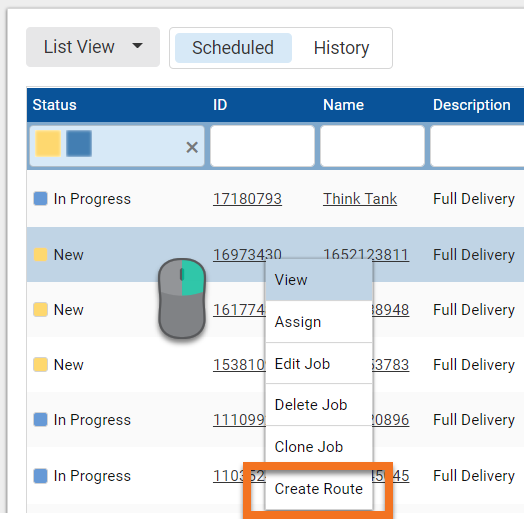This screenshot has height=519, width=524.
Task: Sort by the Description column header
Action: pyautogui.click(x=472, y=105)
